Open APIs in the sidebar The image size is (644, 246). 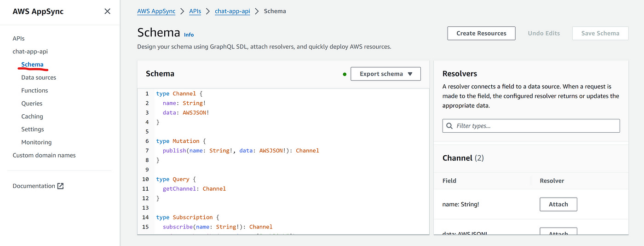tap(18, 39)
